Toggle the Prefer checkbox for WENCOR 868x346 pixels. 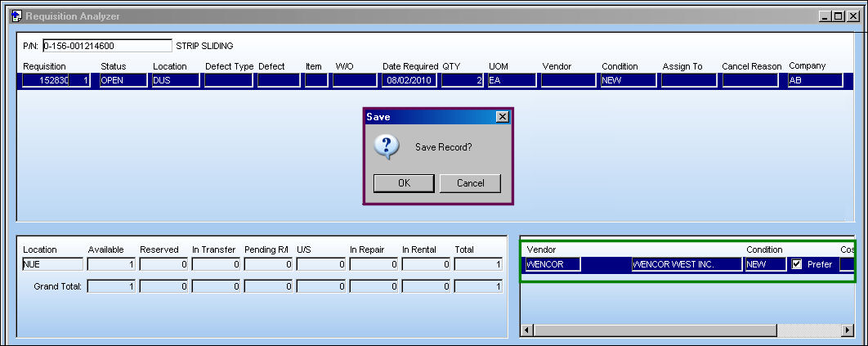(797, 265)
